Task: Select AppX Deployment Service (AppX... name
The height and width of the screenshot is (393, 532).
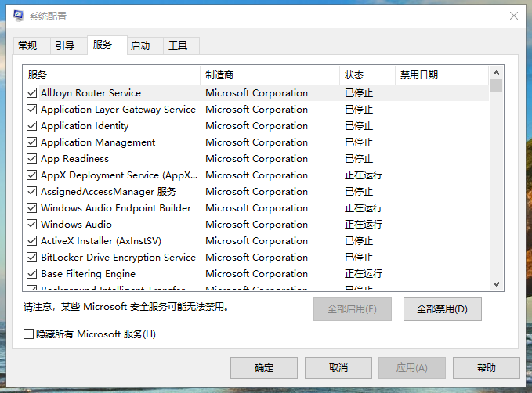Action: pyautogui.click(x=119, y=175)
